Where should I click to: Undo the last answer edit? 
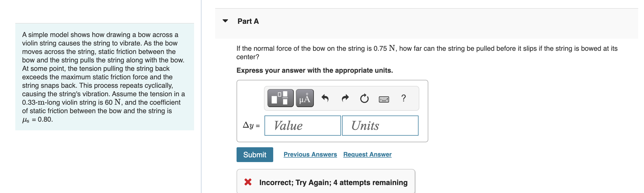click(325, 98)
